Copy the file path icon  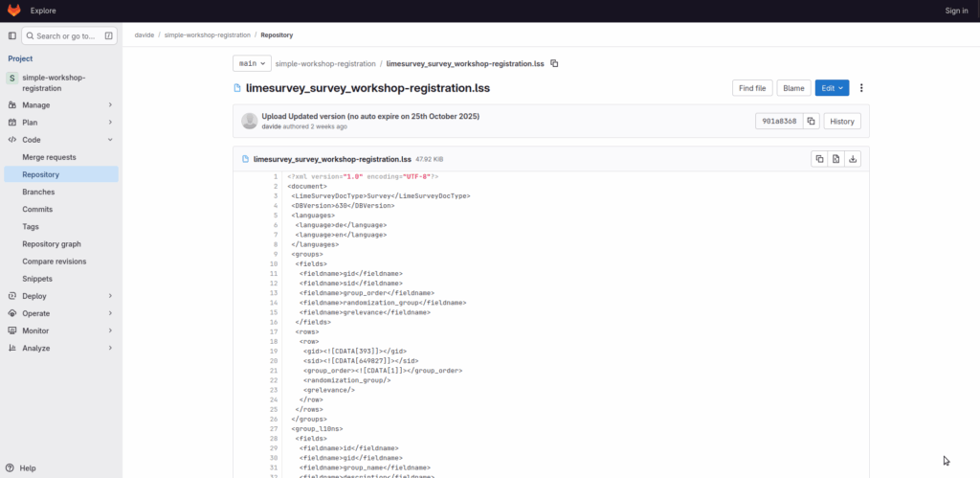pos(554,64)
